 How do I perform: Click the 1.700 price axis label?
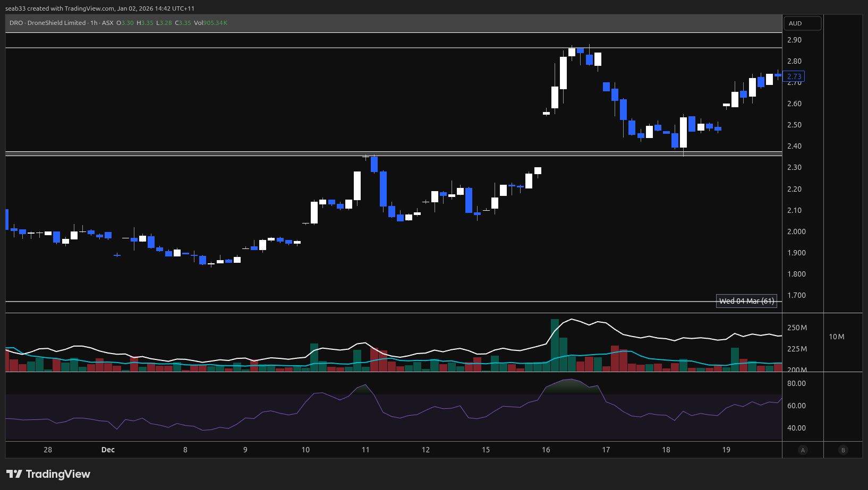click(796, 295)
